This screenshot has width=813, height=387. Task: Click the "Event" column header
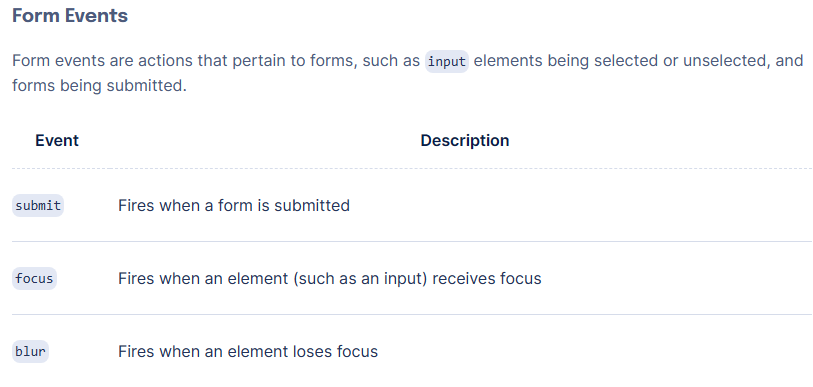coord(57,141)
